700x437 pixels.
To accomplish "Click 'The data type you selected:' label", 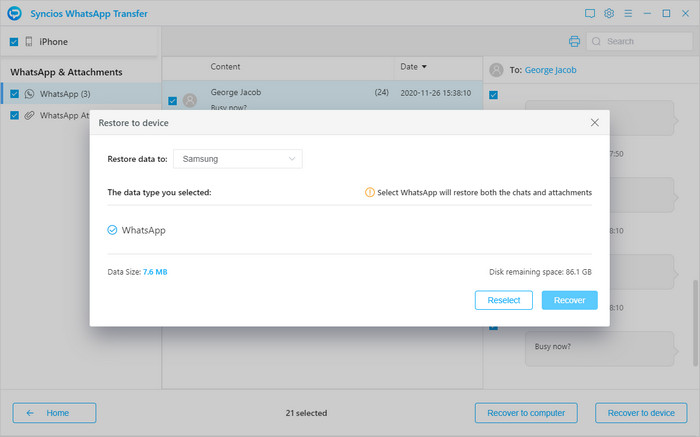I will coord(159,192).
